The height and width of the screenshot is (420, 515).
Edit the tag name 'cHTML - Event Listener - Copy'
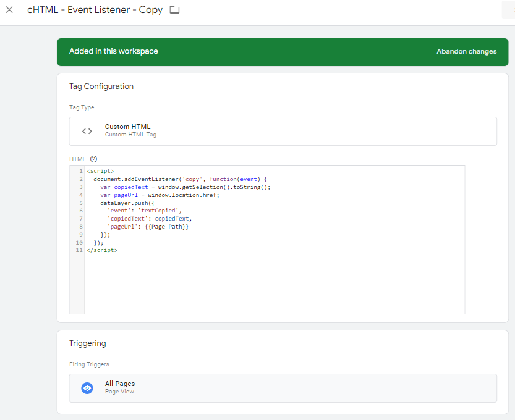point(95,10)
